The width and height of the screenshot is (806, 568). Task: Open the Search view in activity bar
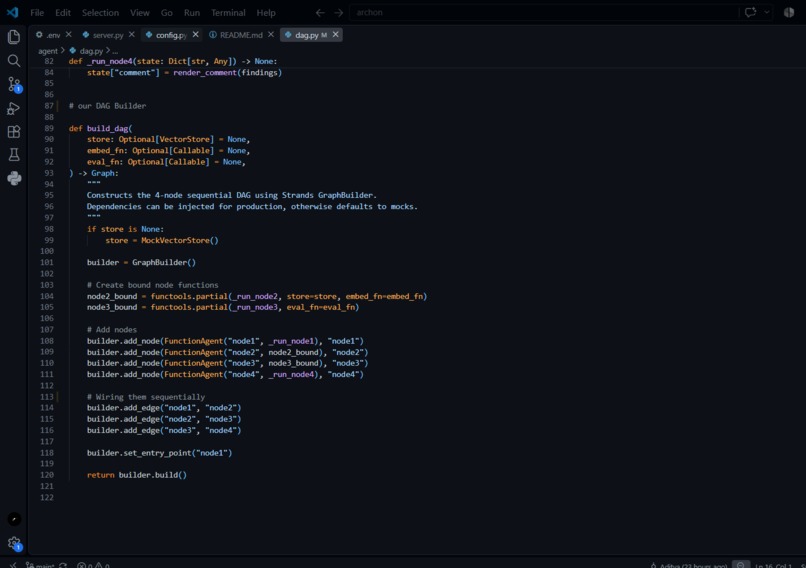tap(14, 61)
